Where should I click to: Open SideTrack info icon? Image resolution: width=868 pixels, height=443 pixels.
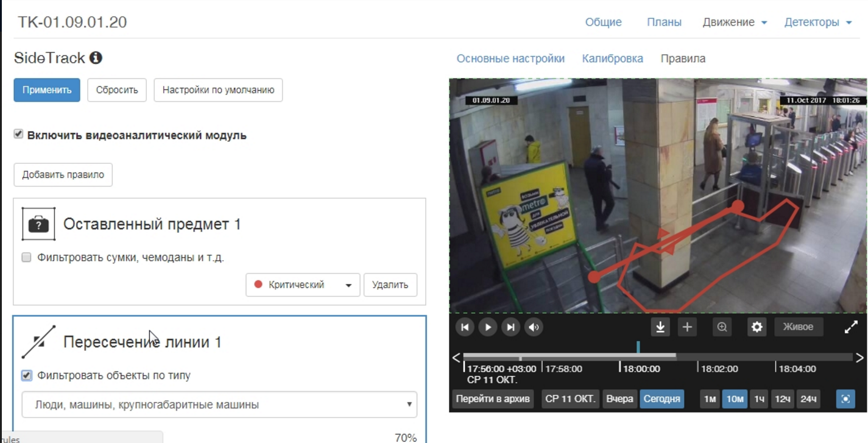pos(96,58)
